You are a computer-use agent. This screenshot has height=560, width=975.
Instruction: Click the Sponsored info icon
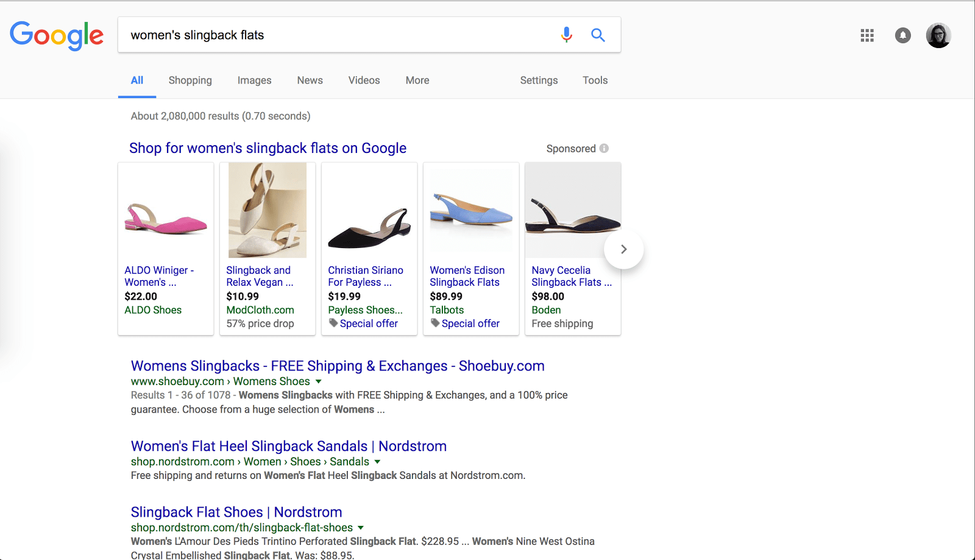pyautogui.click(x=604, y=148)
